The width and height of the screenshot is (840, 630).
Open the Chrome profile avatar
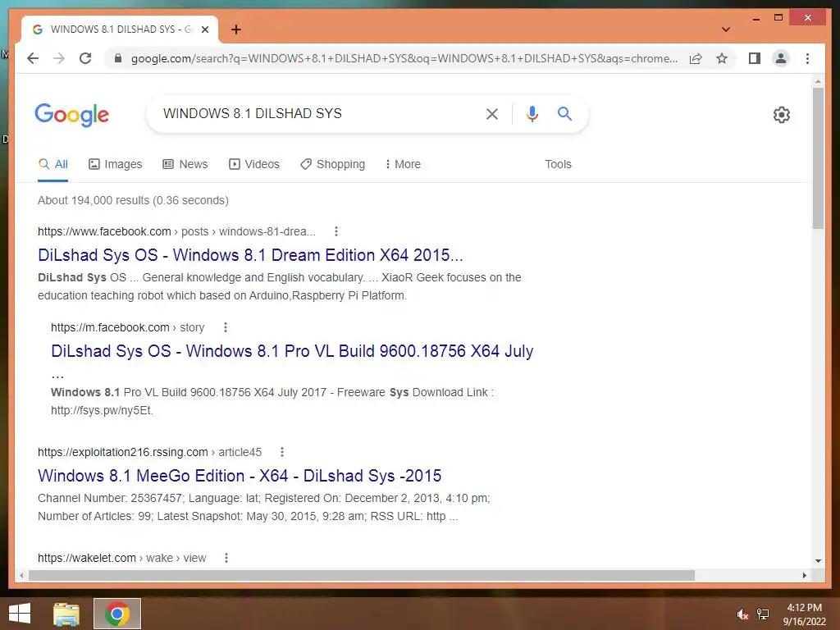coord(781,58)
